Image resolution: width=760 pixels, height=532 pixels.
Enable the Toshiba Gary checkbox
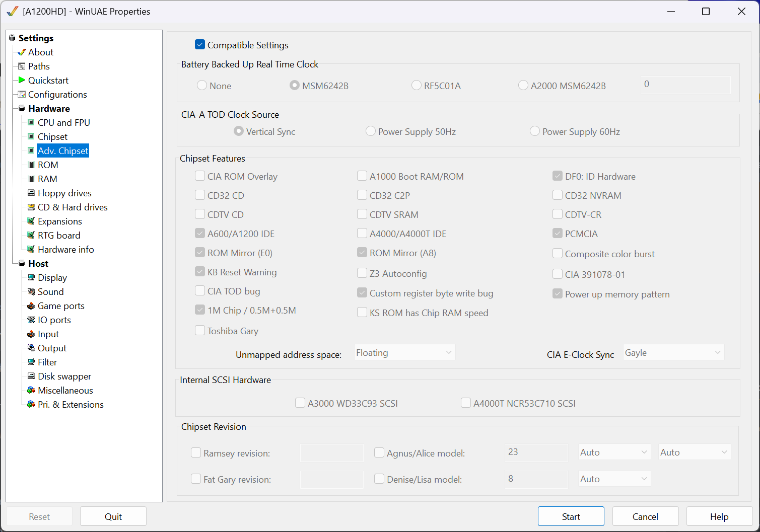click(x=200, y=331)
